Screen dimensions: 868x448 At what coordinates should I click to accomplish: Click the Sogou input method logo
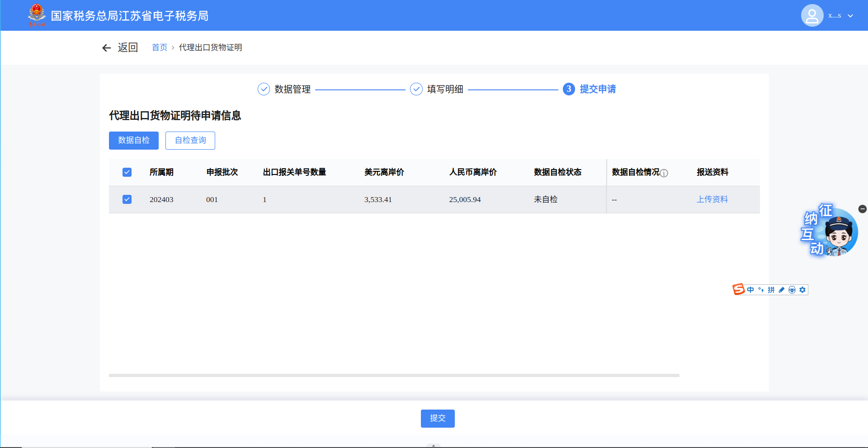coord(738,289)
